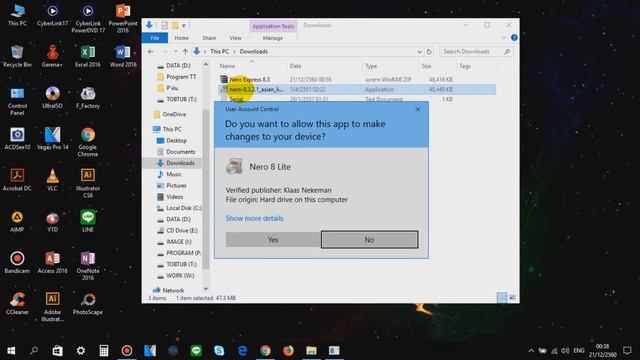640x360 pixels.
Task: Switch to details view layout icon
Action: click(x=502, y=298)
